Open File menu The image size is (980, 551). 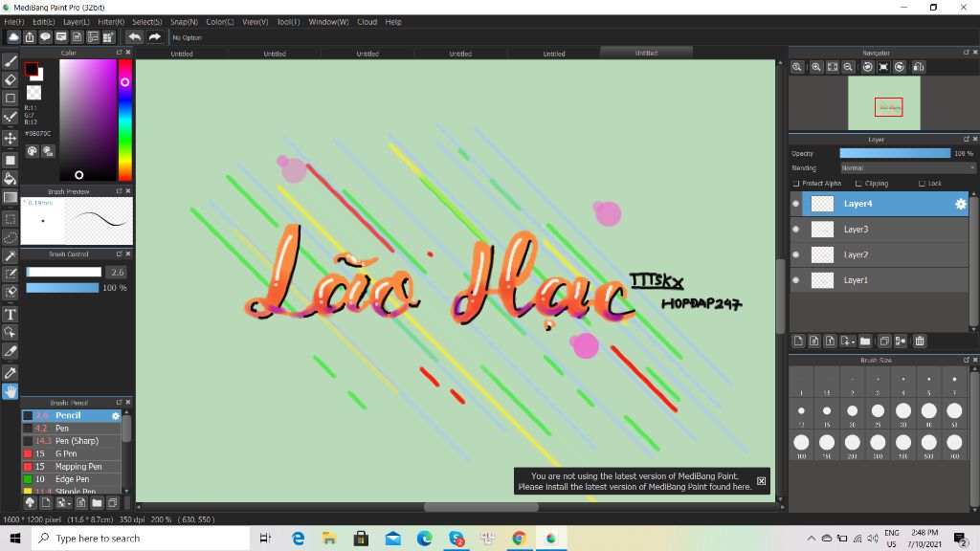coord(13,22)
